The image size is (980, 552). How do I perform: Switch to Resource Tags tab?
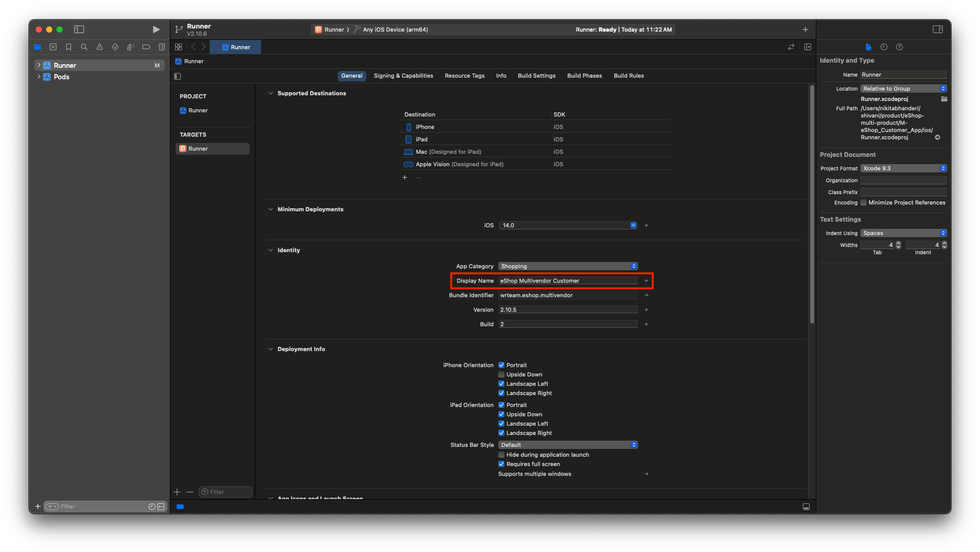pyautogui.click(x=465, y=76)
